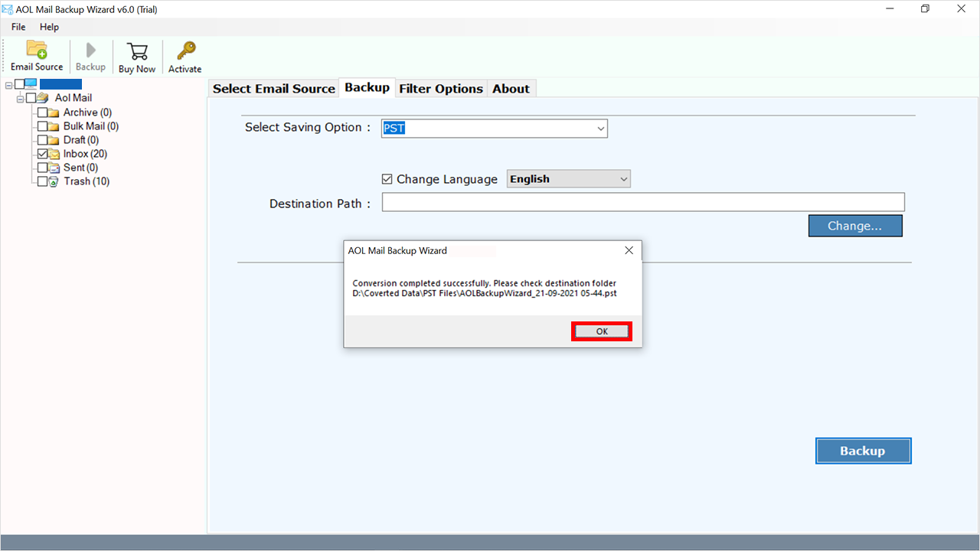980x551 pixels.
Task: Click the Change... destination button
Action: point(855,226)
